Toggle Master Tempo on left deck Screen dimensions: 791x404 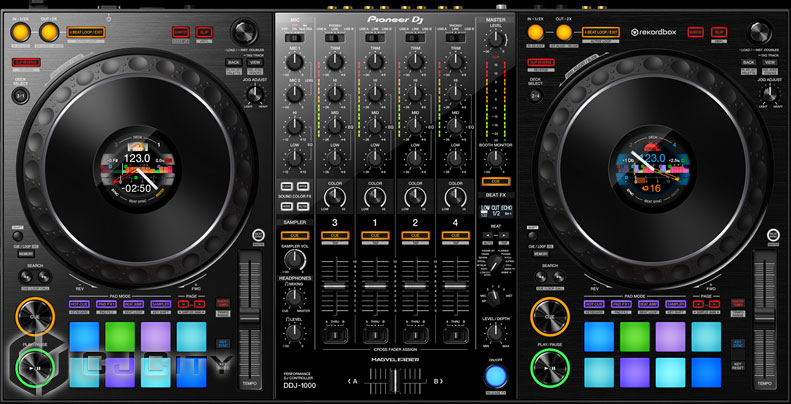223,303
